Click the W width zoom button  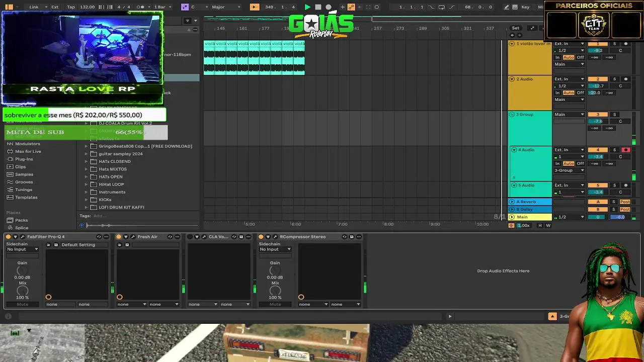point(548,225)
